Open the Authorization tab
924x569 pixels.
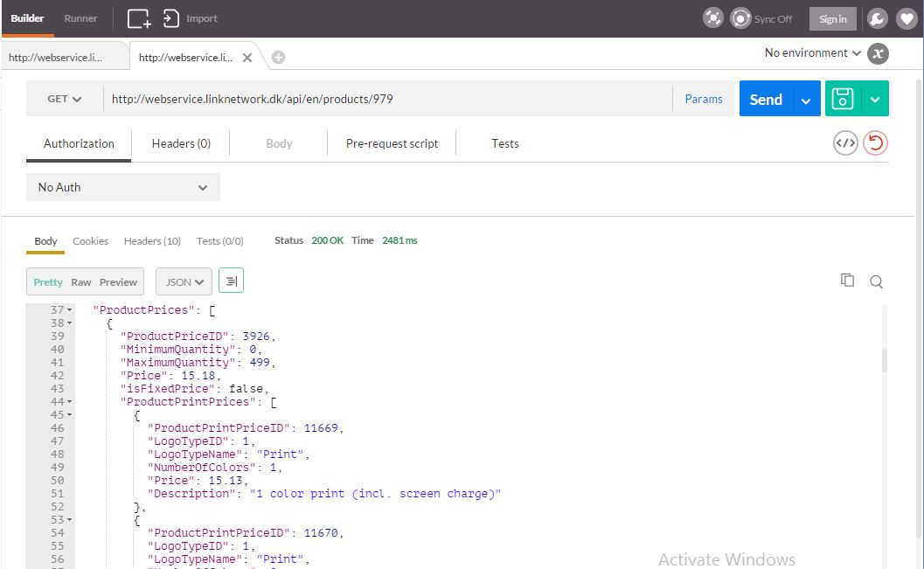[79, 143]
